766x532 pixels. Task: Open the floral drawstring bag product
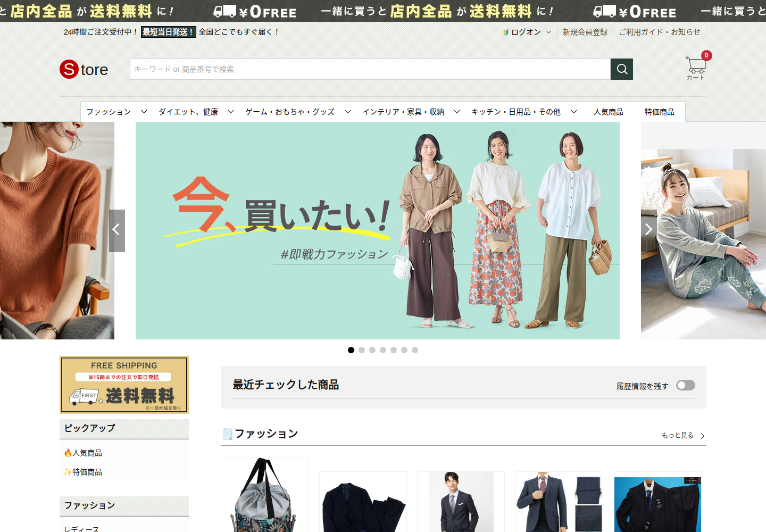[264, 495]
